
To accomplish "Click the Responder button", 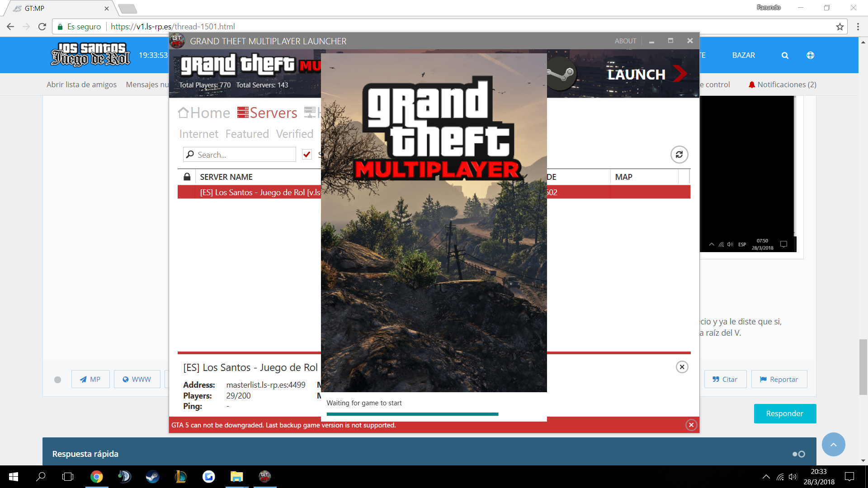I will tap(785, 413).
